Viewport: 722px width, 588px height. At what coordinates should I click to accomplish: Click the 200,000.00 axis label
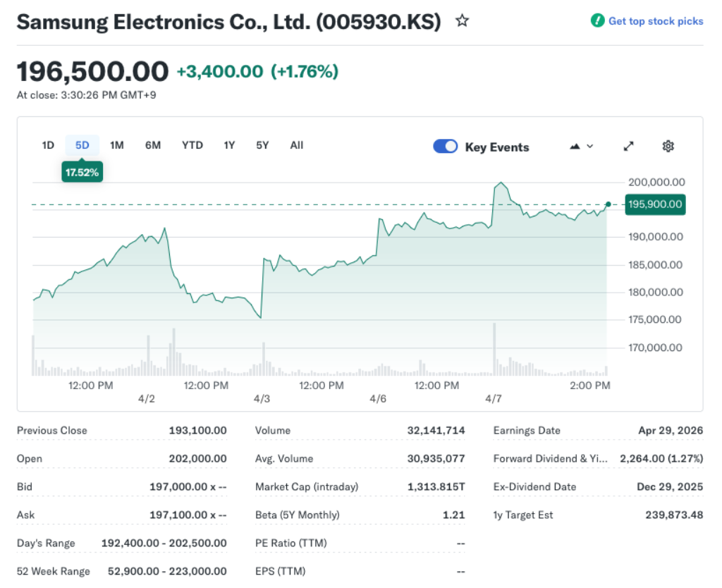[656, 183]
